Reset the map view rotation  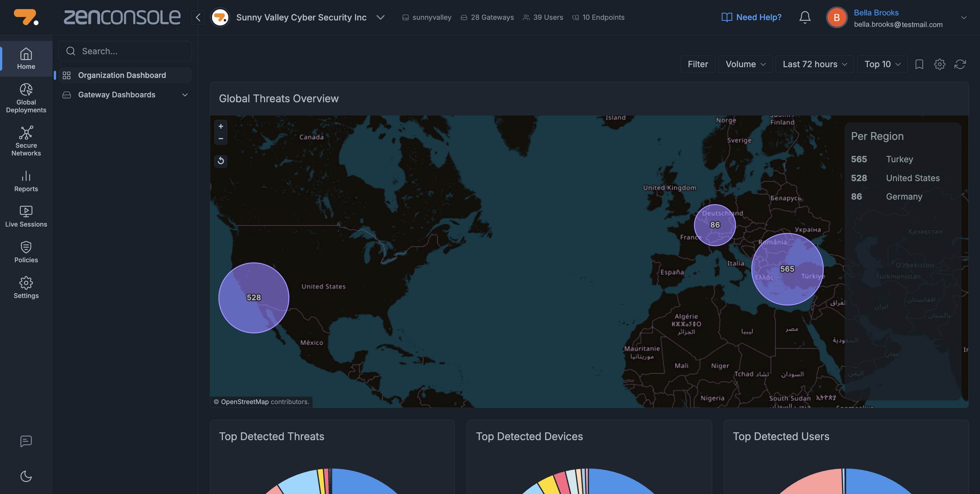pyautogui.click(x=221, y=161)
